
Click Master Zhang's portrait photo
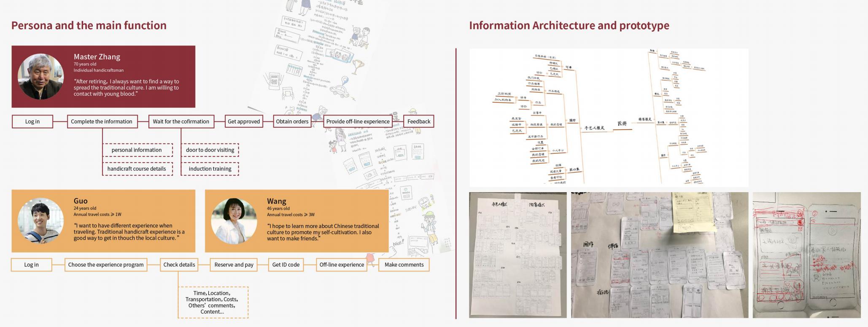point(41,76)
